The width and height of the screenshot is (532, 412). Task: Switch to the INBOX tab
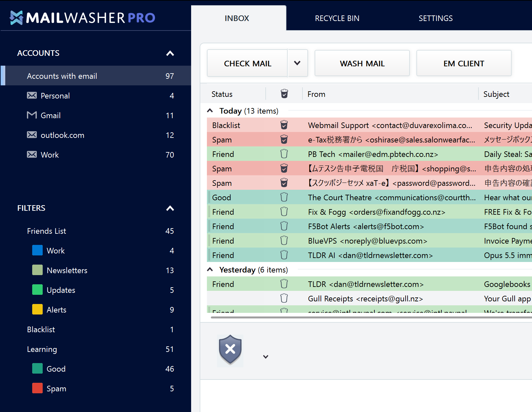[238, 18]
